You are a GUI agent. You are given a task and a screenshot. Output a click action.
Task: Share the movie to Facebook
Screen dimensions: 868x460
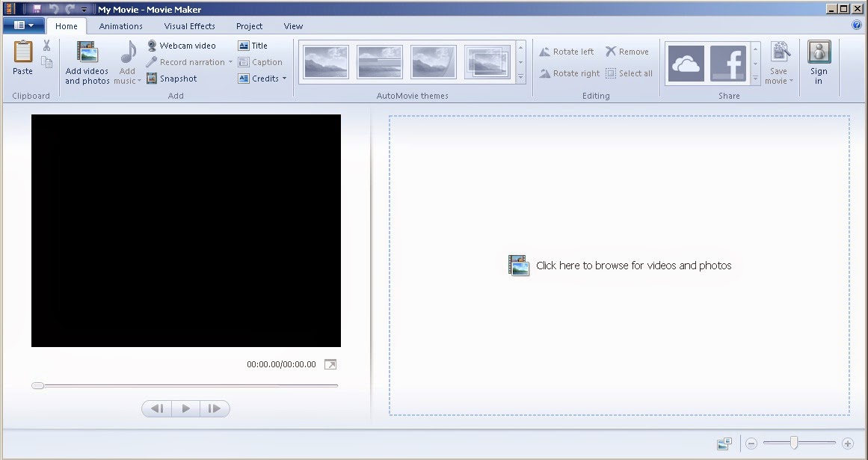[x=729, y=63]
